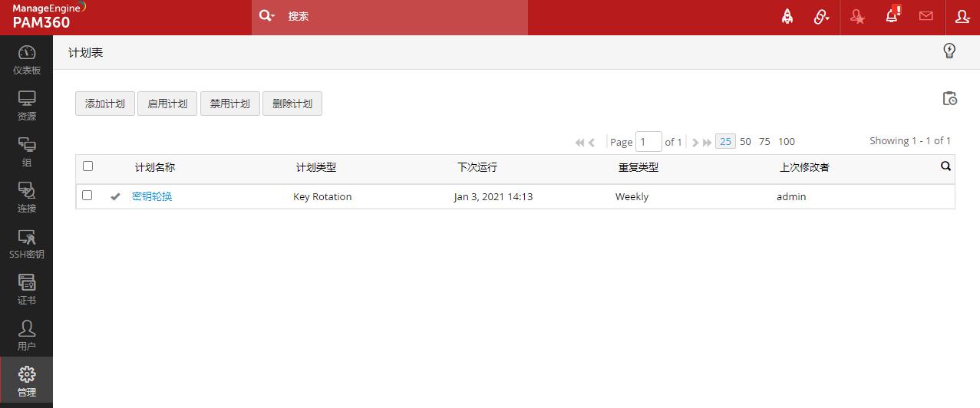Click the 下次运行 column header
The width and height of the screenshot is (980, 408).
(477, 167)
